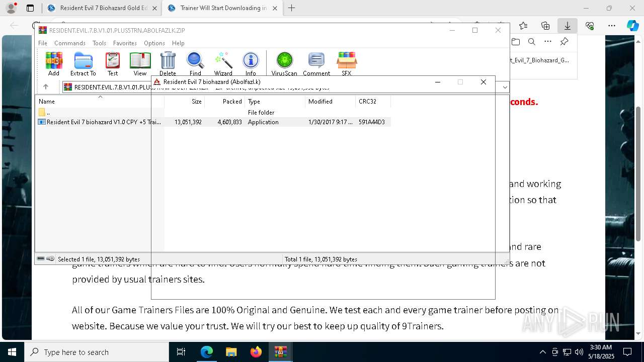Image resolution: width=644 pixels, height=362 pixels.
Task: Open the File menu in WinRAR
Action: point(43,43)
